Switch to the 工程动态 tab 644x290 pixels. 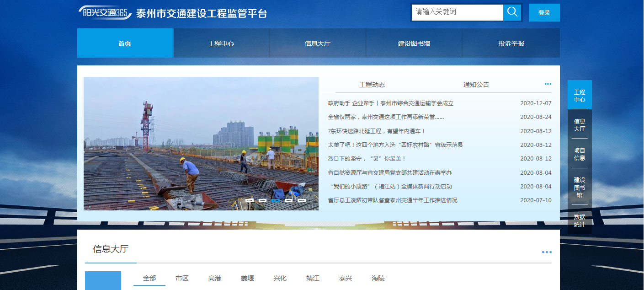point(372,85)
